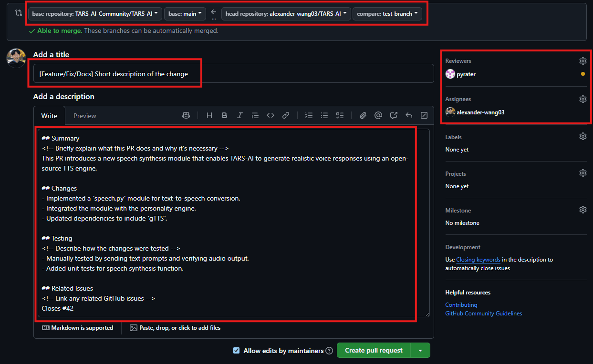593x364 pixels.
Task: Switch to the Preview tab
Action: [x=84, y=116]
